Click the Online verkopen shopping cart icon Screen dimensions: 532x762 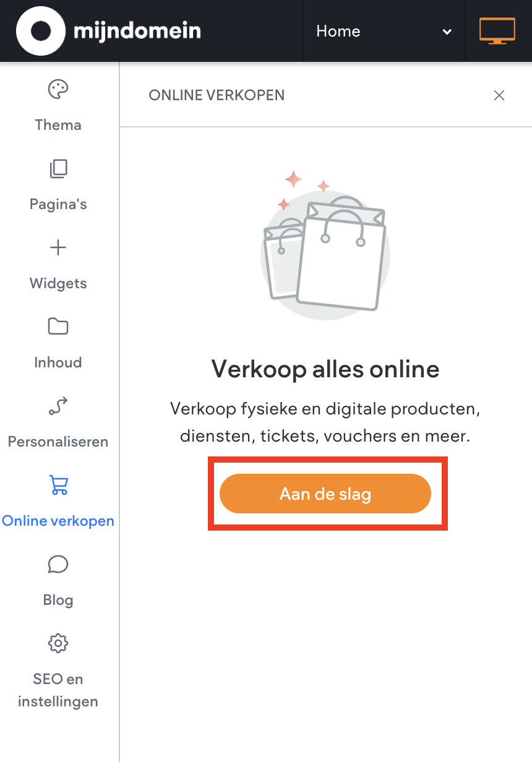pyautogui.click(x=58, y=486)
